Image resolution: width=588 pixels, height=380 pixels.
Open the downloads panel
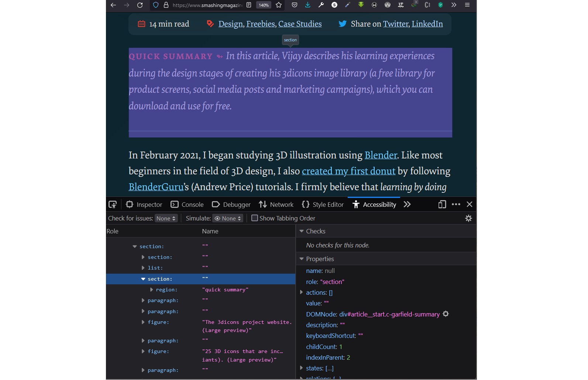[308, 5]
